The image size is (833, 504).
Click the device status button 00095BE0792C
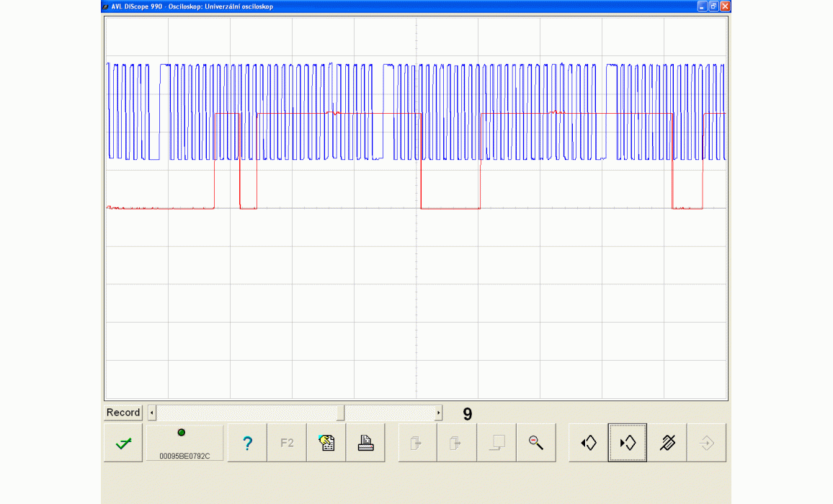pos(184,444)
